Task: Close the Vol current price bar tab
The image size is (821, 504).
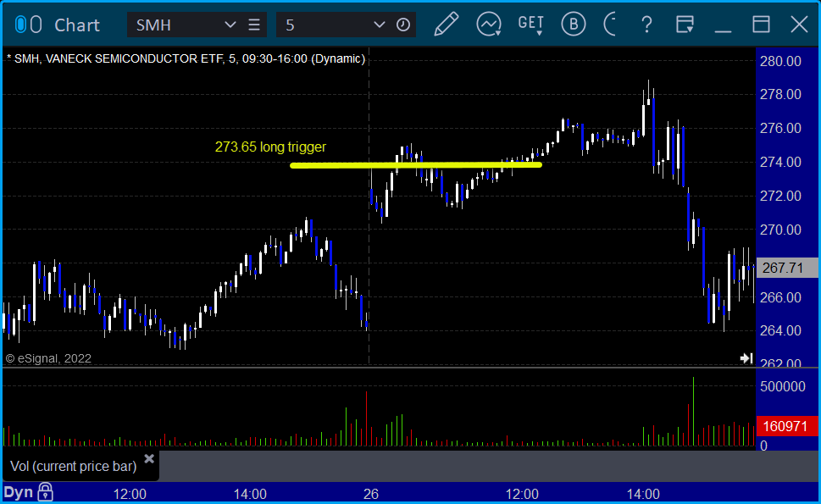Action: coord(149,459)
